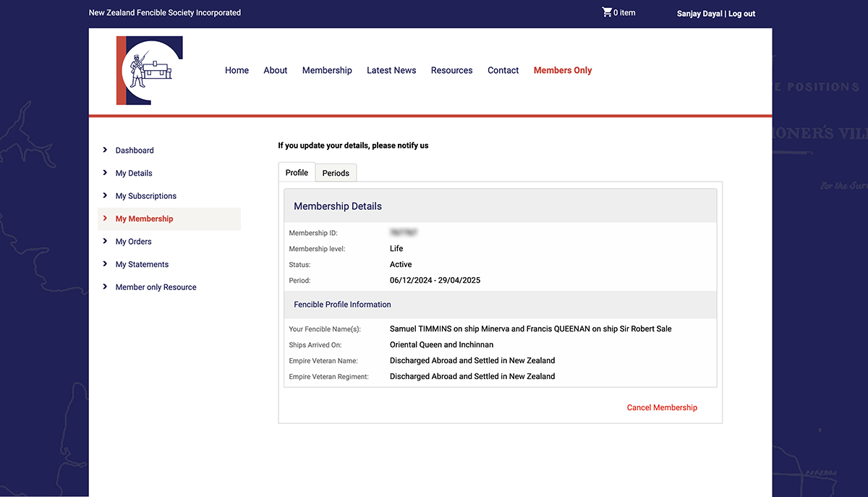Screen dimensions: 868x497
Task: Click the chevron beside My Orders
Action: pyautogui.click(x=104, y=241)
